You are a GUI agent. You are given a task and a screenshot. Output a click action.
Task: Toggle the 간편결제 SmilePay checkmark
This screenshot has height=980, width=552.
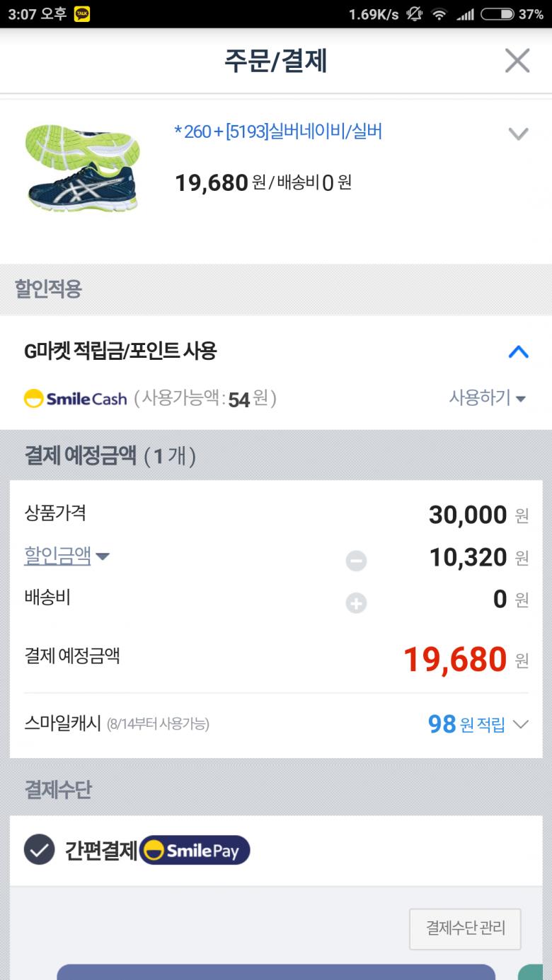(x=40, y=850)
